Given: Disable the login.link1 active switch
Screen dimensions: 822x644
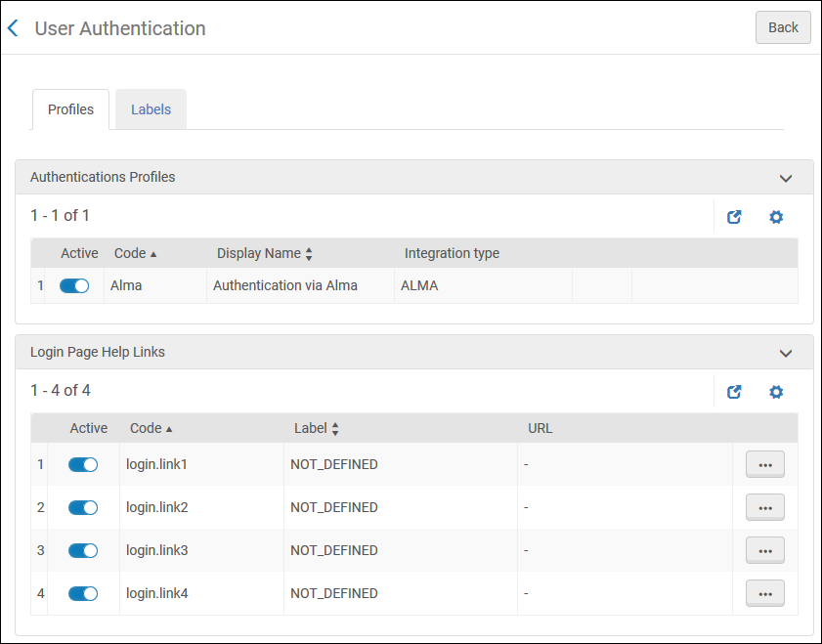Looking at the screenshot, I should click(x=83, y=464).
